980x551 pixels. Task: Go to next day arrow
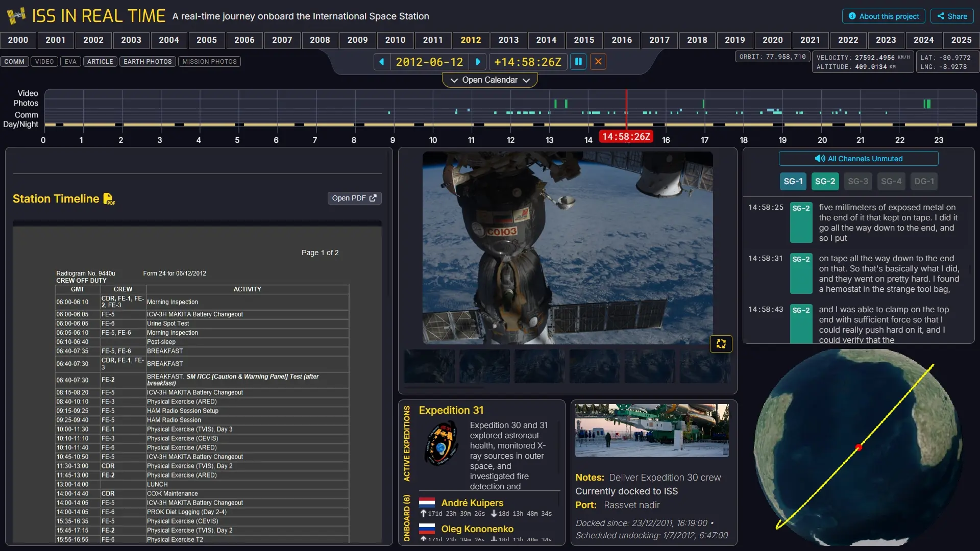click(x=478, y=62)
